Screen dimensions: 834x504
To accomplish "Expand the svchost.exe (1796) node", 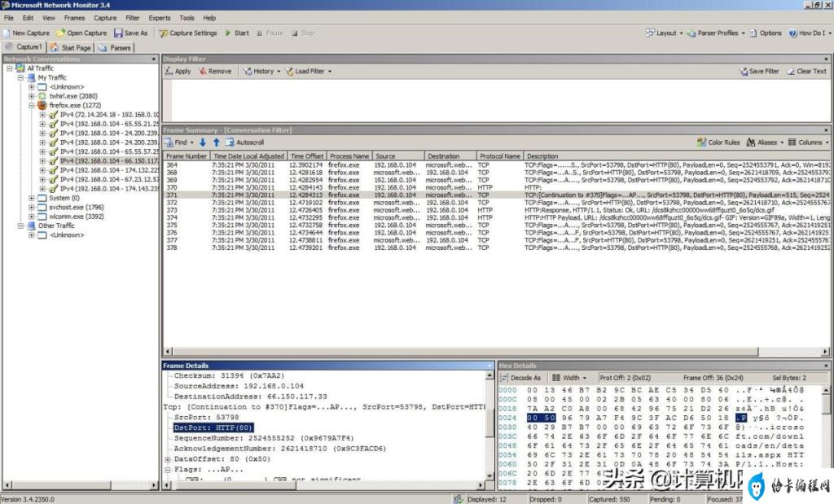I will coord(32,208).
